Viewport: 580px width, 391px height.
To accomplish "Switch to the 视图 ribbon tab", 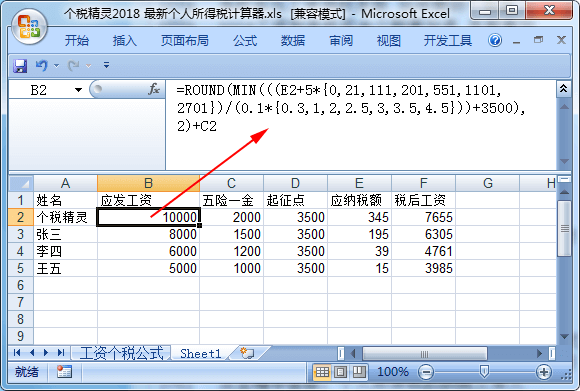I will click(x=389, y=40).
